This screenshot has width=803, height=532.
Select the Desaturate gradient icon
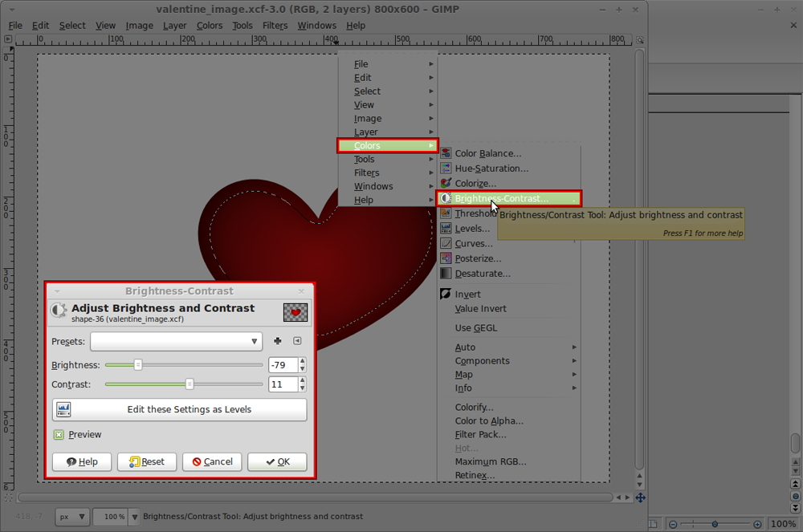(x=446, y=274)
